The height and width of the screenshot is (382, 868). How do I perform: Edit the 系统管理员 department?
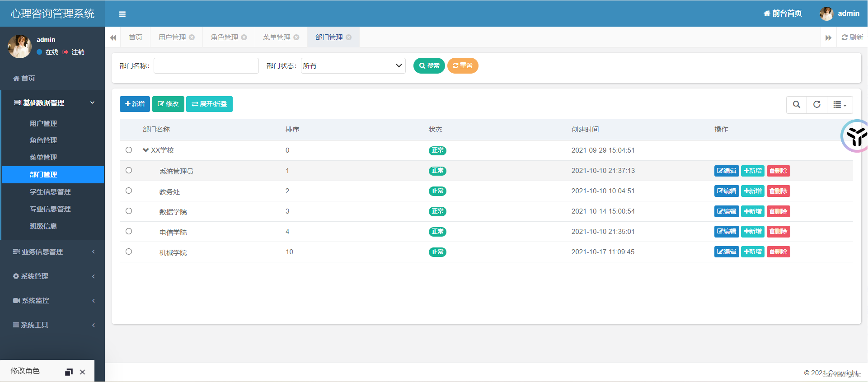[x=727, y=171]
